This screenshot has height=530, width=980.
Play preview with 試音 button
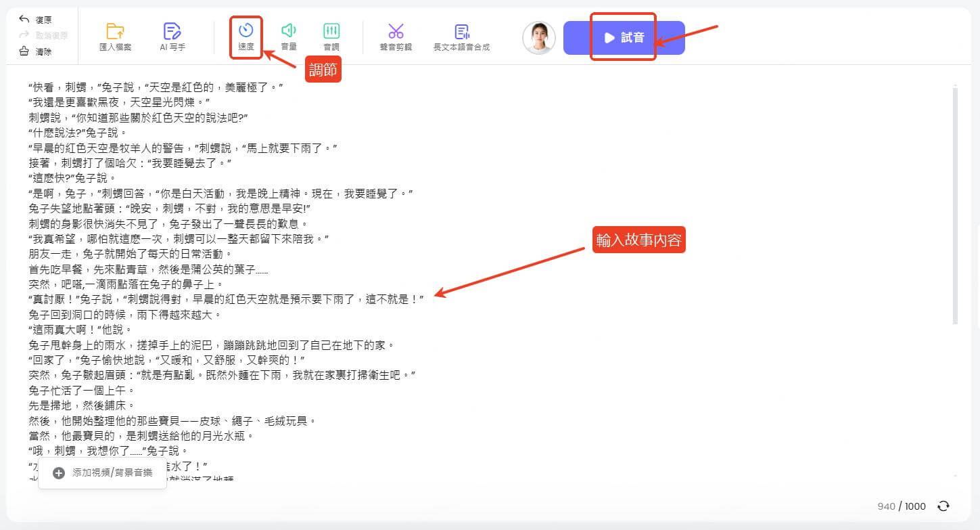(x=624, y=38)
